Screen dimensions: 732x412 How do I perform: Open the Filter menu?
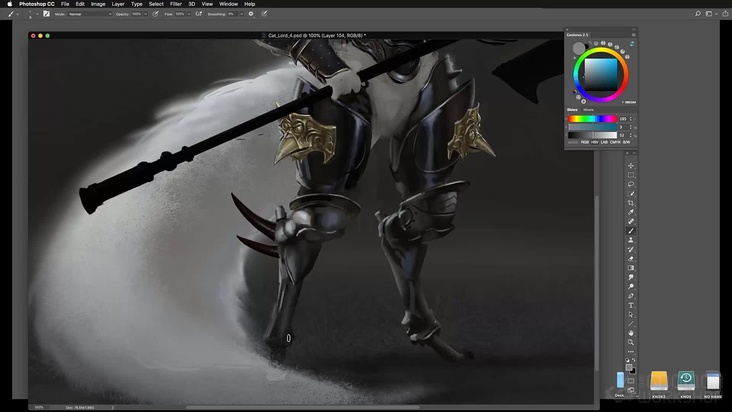(176, 4)
